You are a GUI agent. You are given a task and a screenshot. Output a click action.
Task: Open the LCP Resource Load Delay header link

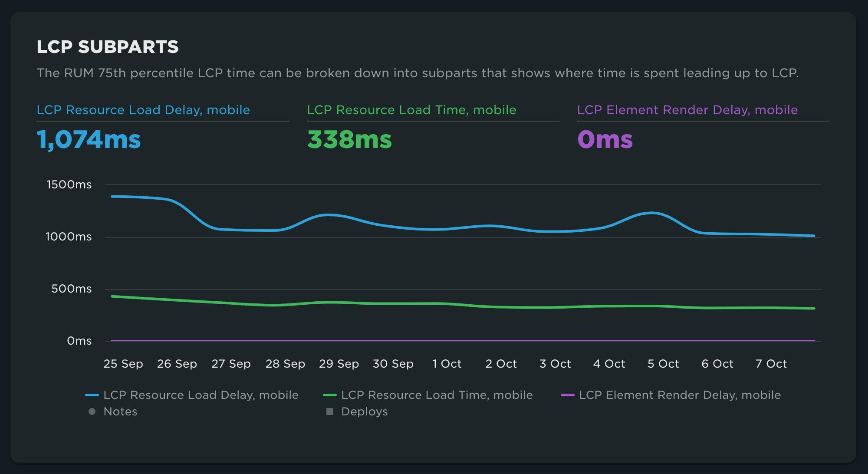coord(143,110)
